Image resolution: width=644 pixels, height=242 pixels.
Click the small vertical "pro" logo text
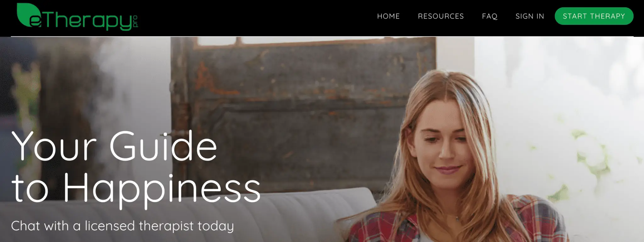tap(136, 21)
